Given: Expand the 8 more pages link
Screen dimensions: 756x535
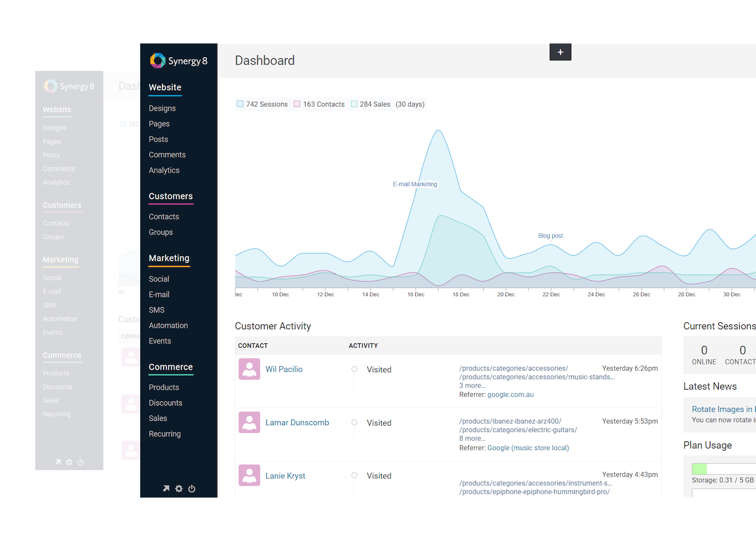Looking at the screenshot, I should tap(472, 438).
